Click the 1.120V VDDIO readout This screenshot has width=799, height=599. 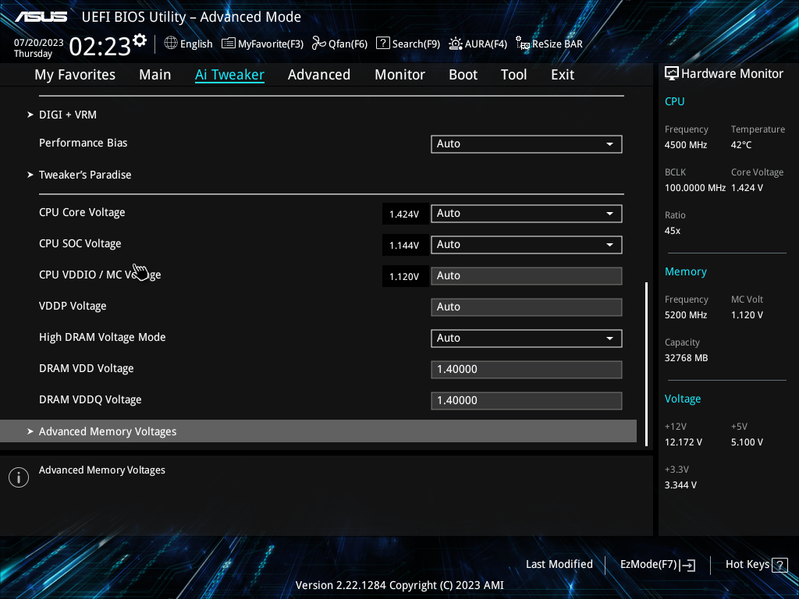point(404,276)
